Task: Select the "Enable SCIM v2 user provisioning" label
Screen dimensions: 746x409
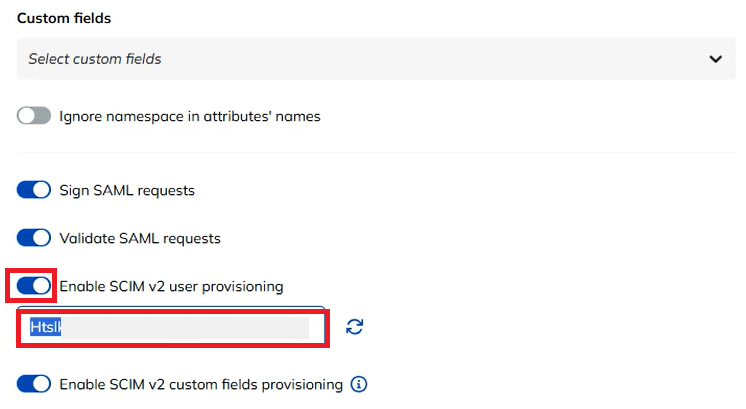Action: [171, 286]
